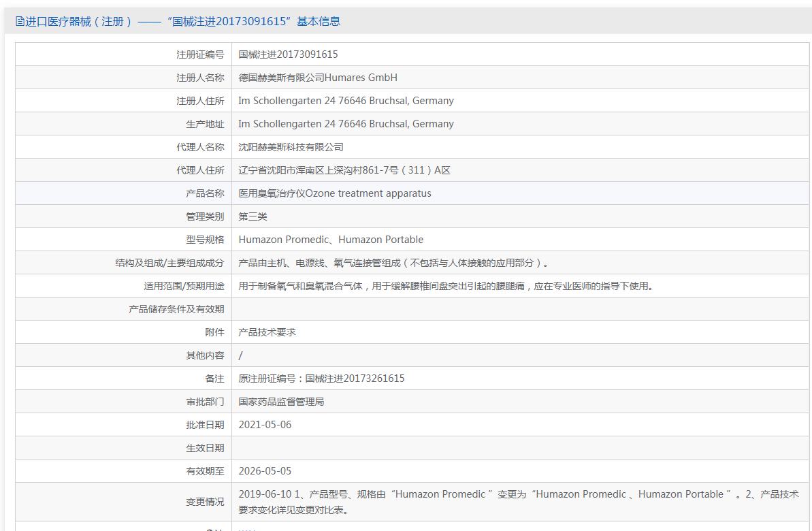Screen dimensions: 812x531
Task: Click model value Humazon Promedic、Humazon Portable
Action: [331, 240]
